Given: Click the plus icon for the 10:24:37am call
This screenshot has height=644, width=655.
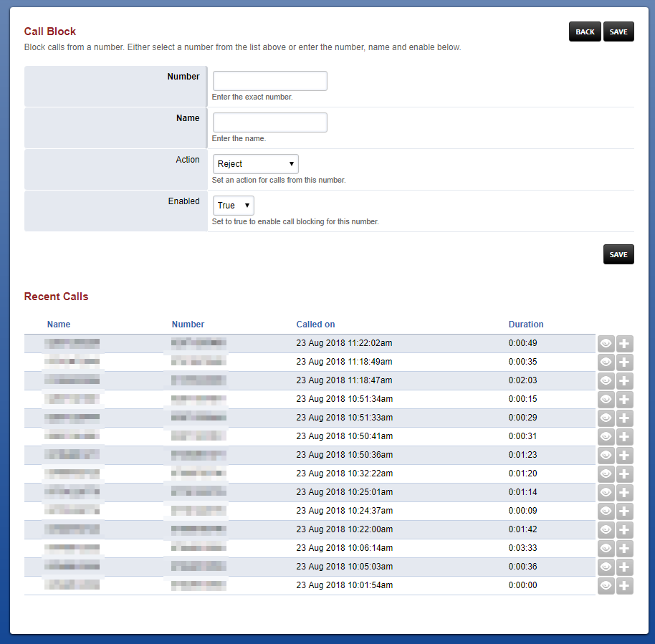Looking at the screenshot, I should [624, 511].
